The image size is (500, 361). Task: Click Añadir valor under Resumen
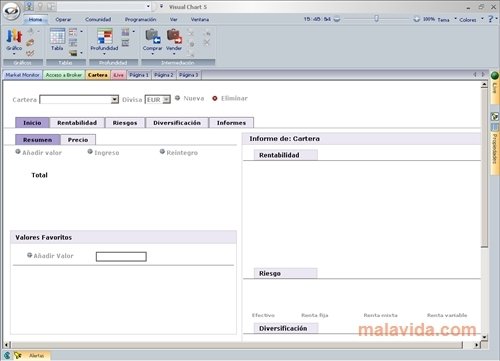[x=39, y=152]
